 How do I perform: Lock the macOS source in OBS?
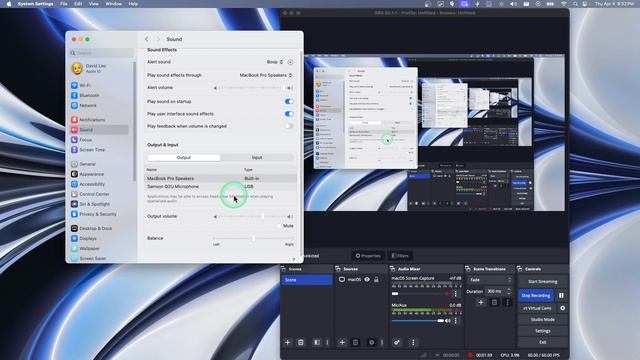click(x=376, y=280)
